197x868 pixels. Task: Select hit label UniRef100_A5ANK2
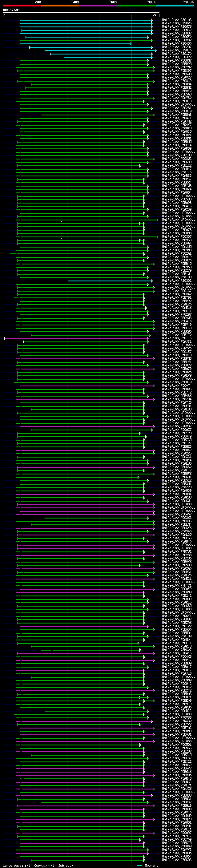pyautogui.click(x=177, y=782)
